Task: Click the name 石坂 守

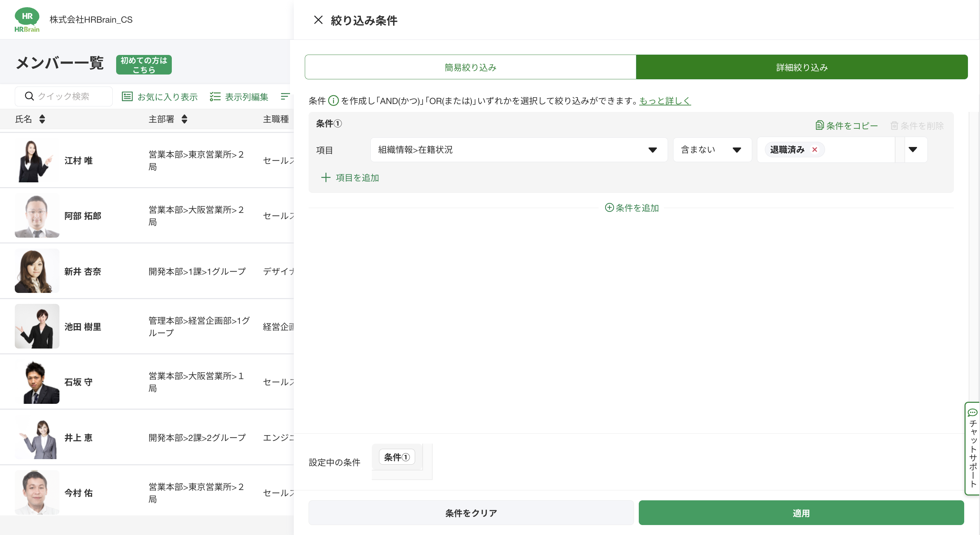Action: [78, 382]
